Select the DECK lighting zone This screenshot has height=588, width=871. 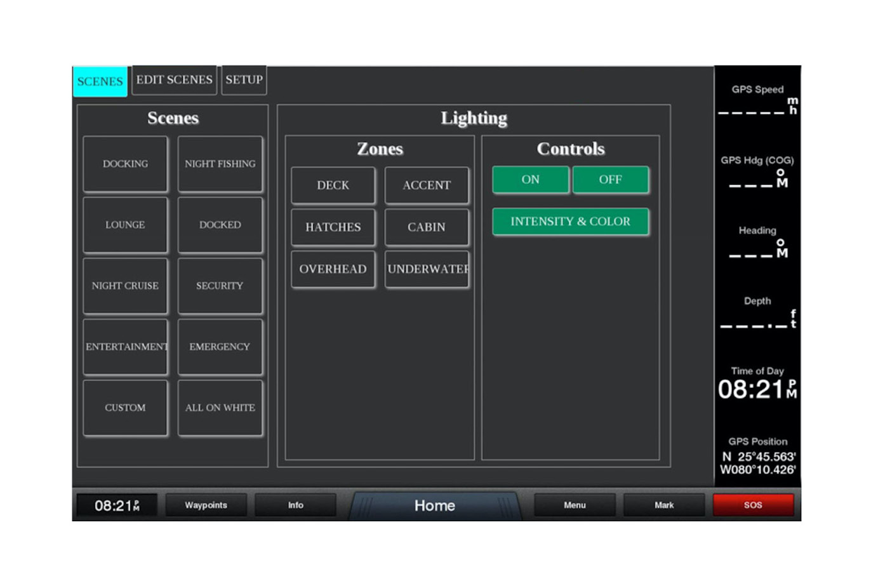point(333,185)
